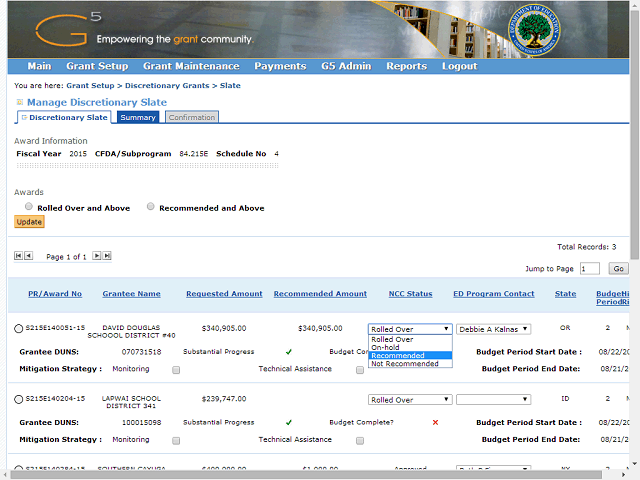The height and width of the screenshot is (480, 640).
Task: Click Logout in the navigation bar
Action: tap(460, 66)
